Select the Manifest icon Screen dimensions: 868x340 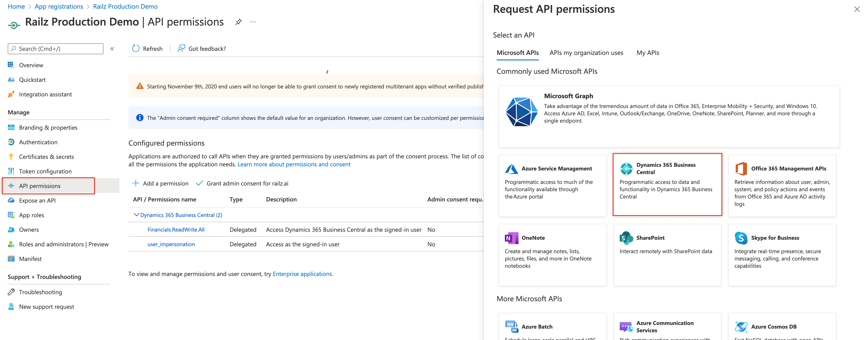pyautogui.click(x=11, y=258)
